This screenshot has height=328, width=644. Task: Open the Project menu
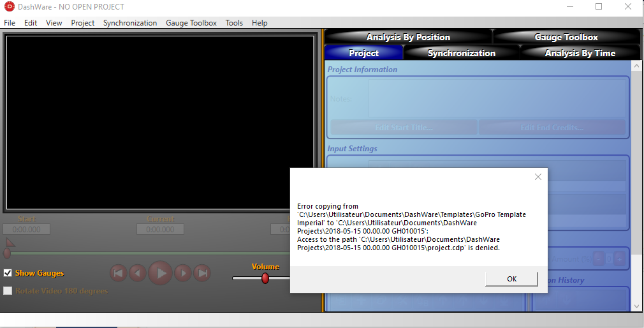(82, 23)
